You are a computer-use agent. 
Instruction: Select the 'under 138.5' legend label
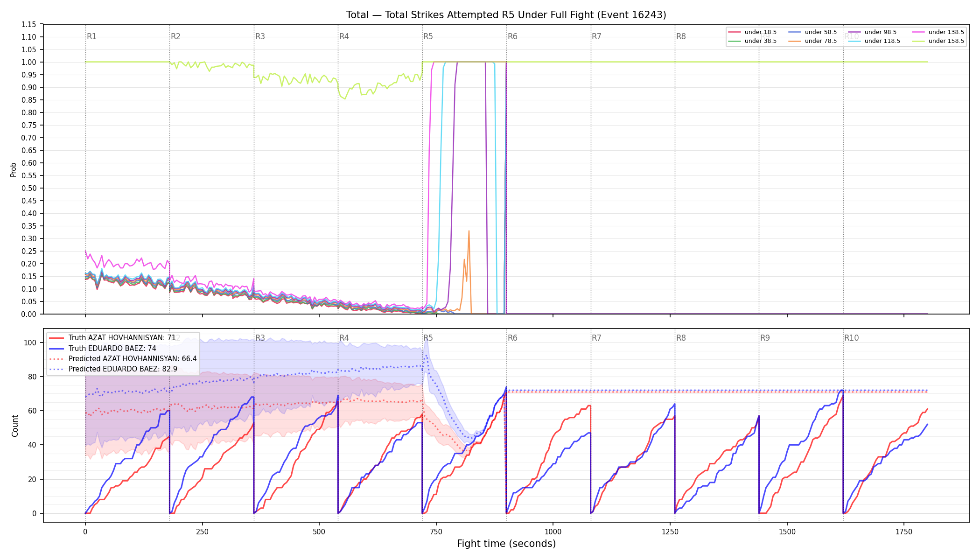click(946, 32)
